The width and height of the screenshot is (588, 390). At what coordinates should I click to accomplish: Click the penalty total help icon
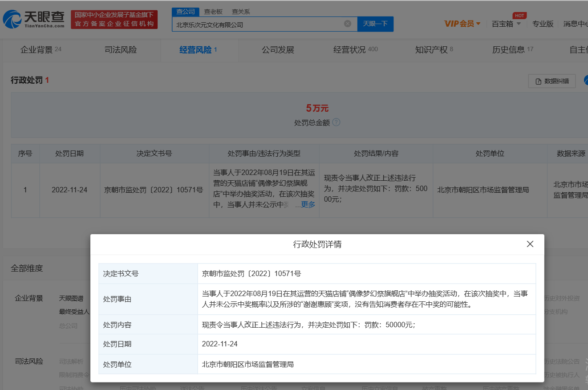(336, 122)
